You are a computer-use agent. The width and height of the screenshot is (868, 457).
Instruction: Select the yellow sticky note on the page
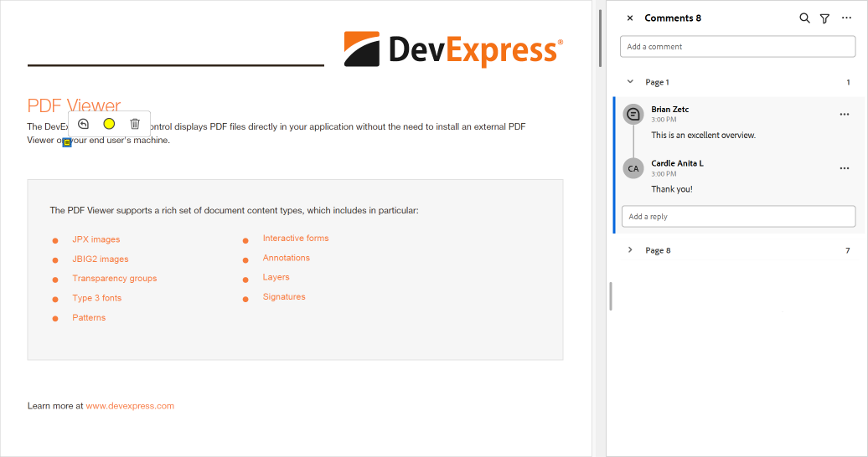click(x=67, y=142)
